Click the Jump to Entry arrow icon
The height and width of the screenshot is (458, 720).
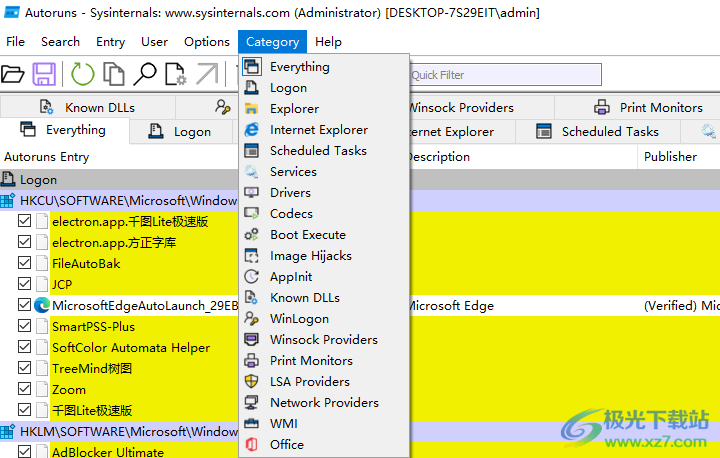207,74
